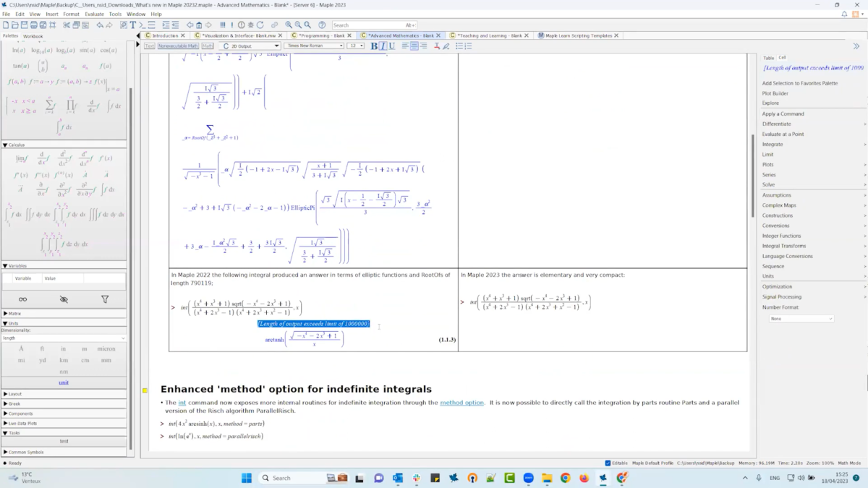868x488 pixels.
Task: Open the Maple Learn Scripting Templates tab
Action: (578, 35)
